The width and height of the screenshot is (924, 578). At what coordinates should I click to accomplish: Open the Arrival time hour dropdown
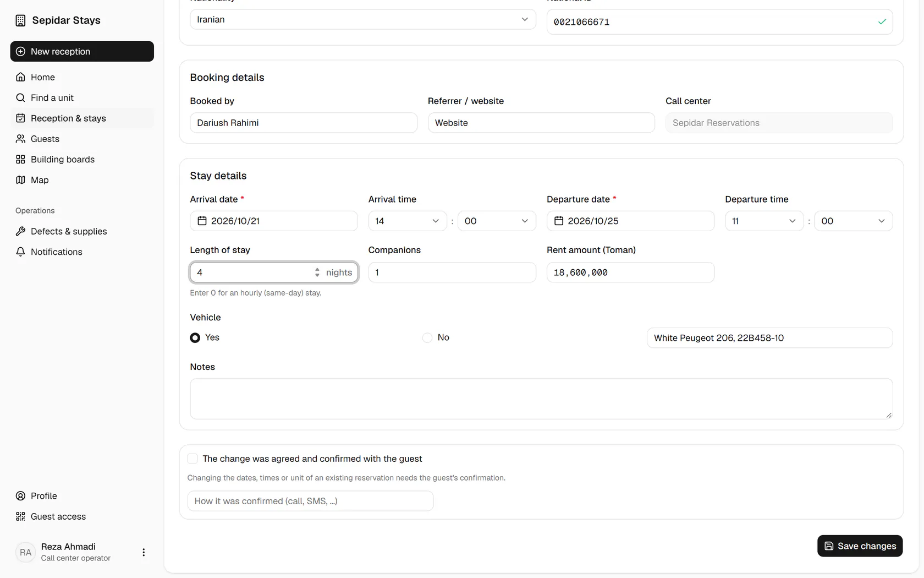(x=408, y=221)
